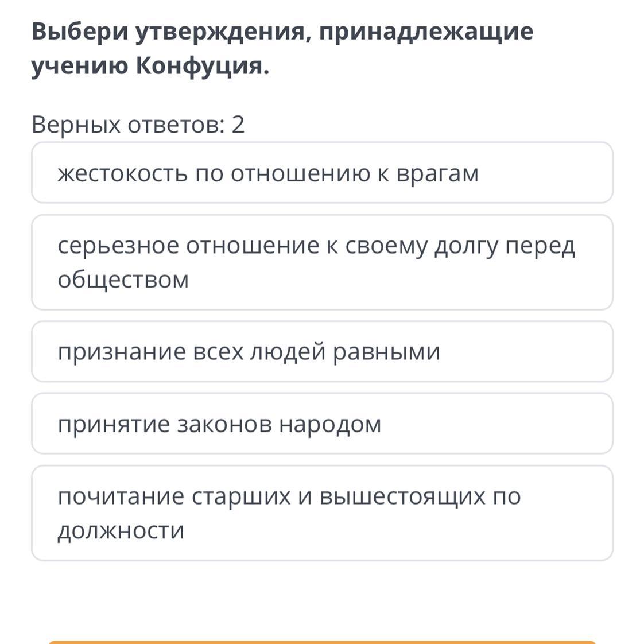Select the answer "жестокость по отношению к врагам"
The width and height of the screenshot is (644, 644).
(x=321, y=173)
